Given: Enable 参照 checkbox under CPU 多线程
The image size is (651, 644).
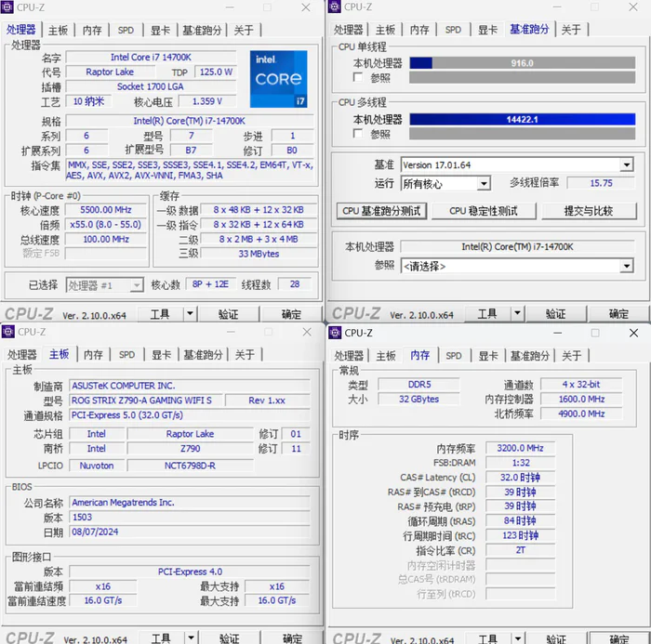Looking at the screenshot, I should point(357,134).
